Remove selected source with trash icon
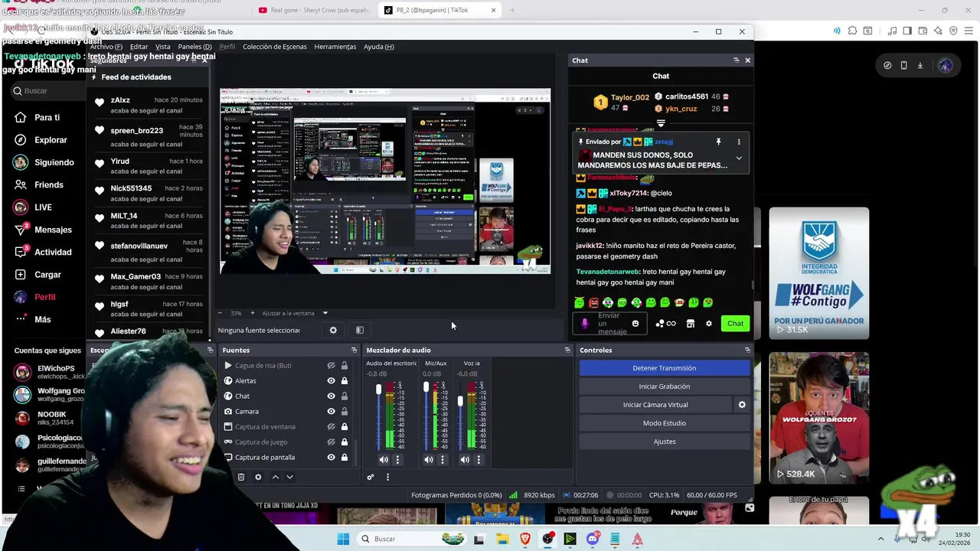This screenshot has width=980, height=551. coord(241,478)
